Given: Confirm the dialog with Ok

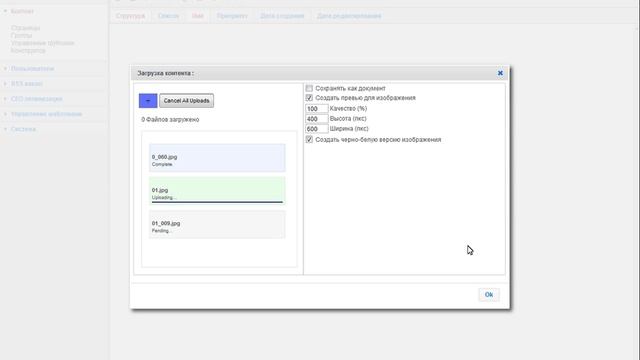Looking at the screenshot, I should coord(489,295).
